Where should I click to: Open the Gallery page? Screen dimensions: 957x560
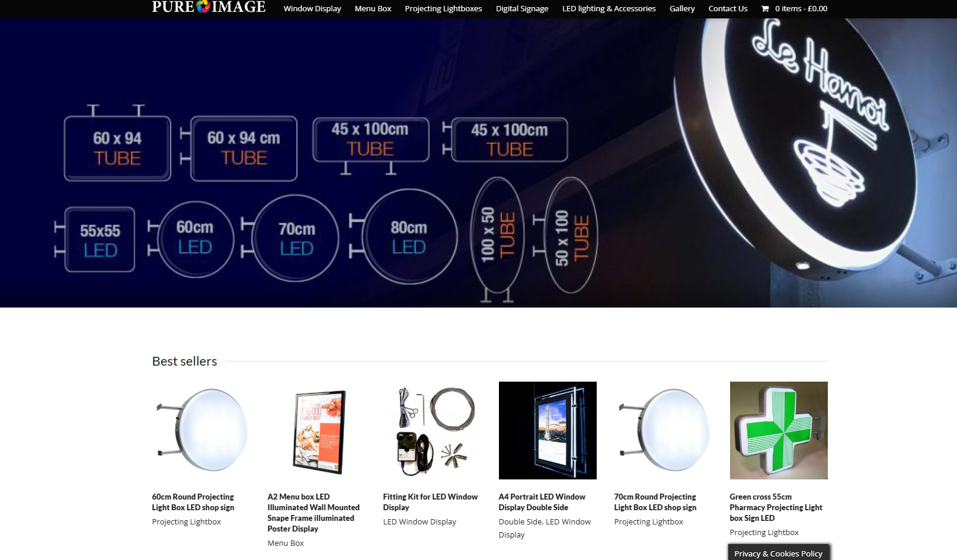[682, 9]
